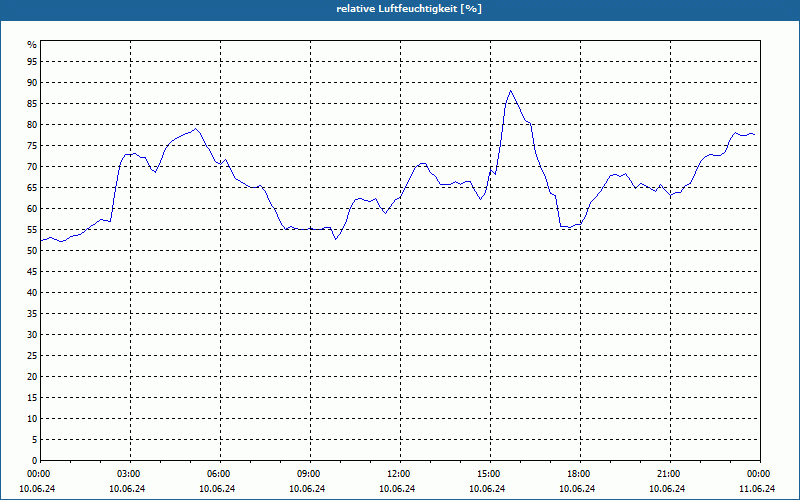Click the humidity peak near 88% after 15:00
This screenshot has width=800, height=500.
tap(510, 91)
